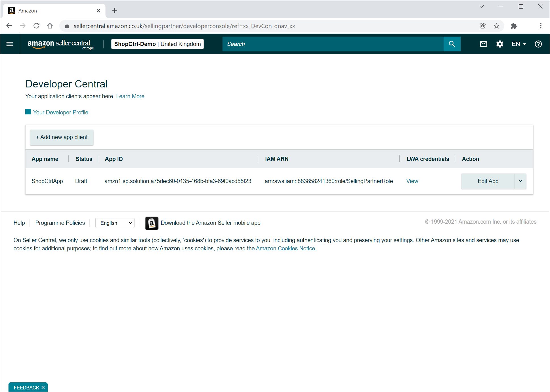Image resolution: width=550 pixels, height=392 pixels.
Task: Click the LWA credentials column header
Action: pyautogui.click(x=428, y=159)
